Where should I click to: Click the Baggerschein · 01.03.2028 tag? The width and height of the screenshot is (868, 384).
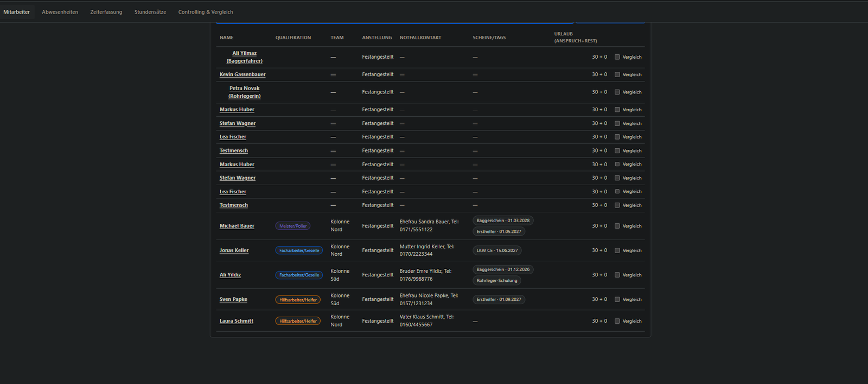click(503, 221)
